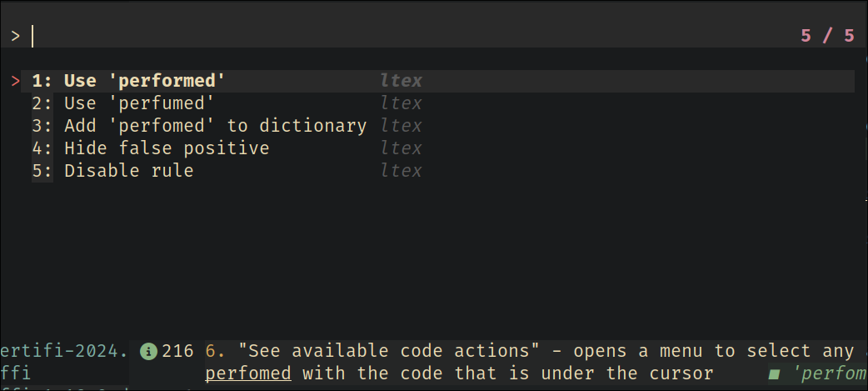Viewport: 868px width, 391px height.
Task: Click the green diagnostic square marker
Action: point(775,374)
